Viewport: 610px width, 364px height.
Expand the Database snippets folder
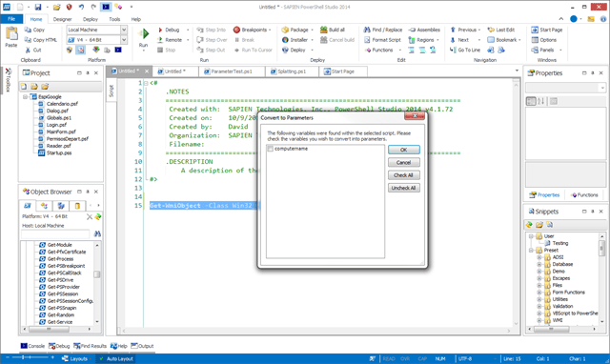point(539,265)
